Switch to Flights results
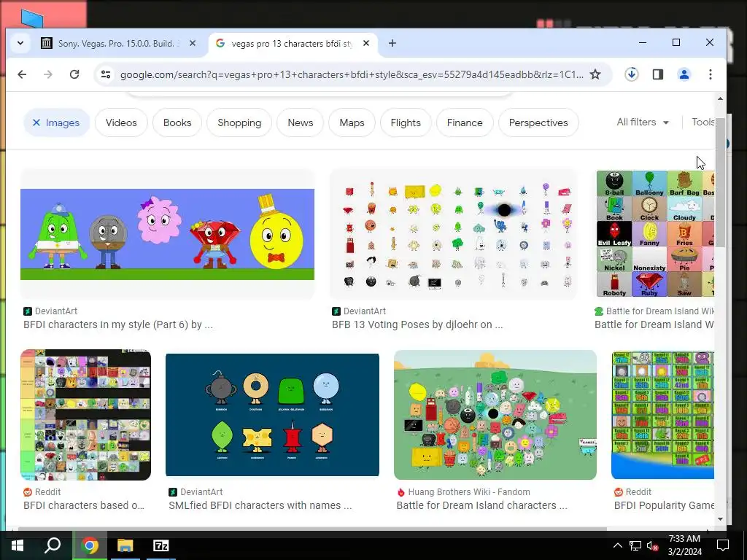Viewport: 747px width, 560px height. coord(406,122)
